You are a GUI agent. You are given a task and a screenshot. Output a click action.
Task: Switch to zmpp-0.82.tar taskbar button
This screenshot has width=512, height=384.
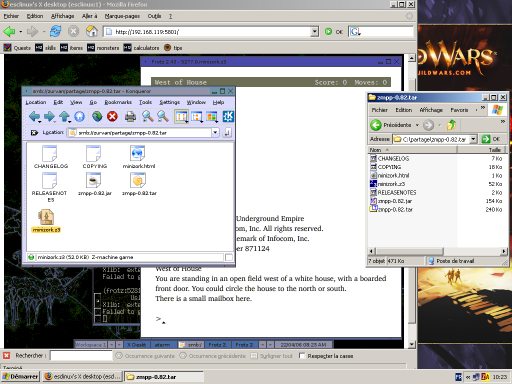click(x=163, y=377)
